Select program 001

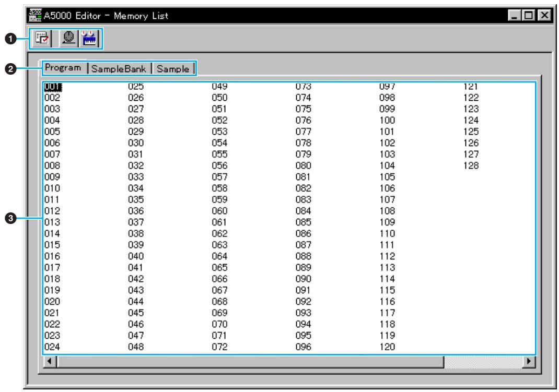(x=53, y=87)
